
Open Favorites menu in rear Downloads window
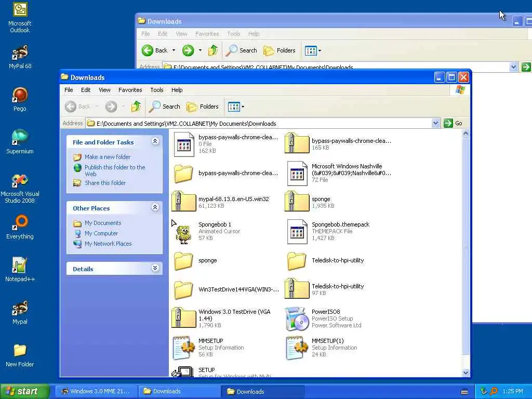tap(207, 34)
